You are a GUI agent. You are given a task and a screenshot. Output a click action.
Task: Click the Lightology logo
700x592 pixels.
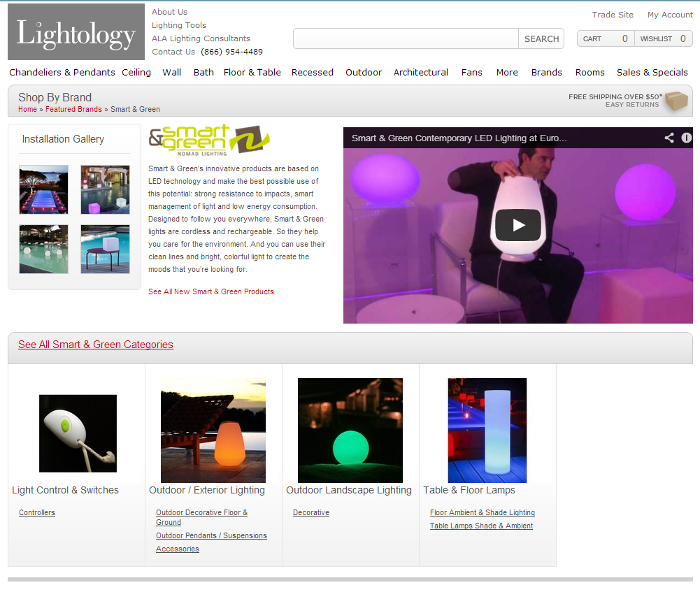(76, 31)
